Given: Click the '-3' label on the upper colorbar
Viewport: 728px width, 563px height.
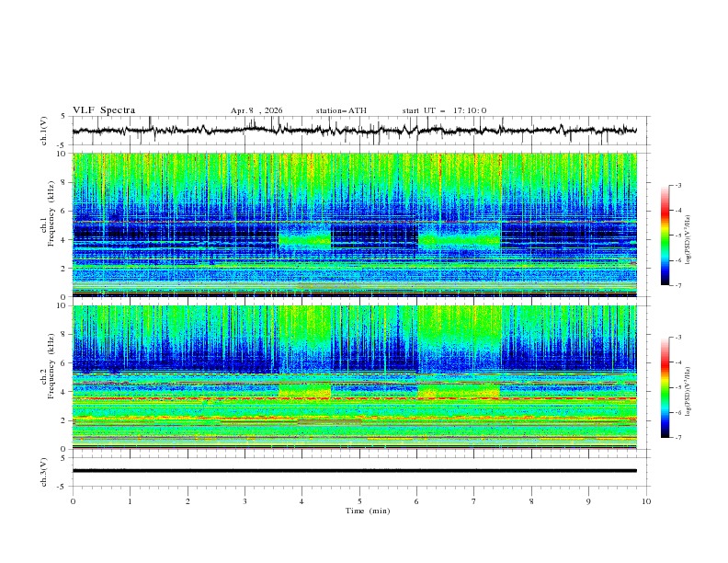Looking at the screenshot, I should coord(678,185).
